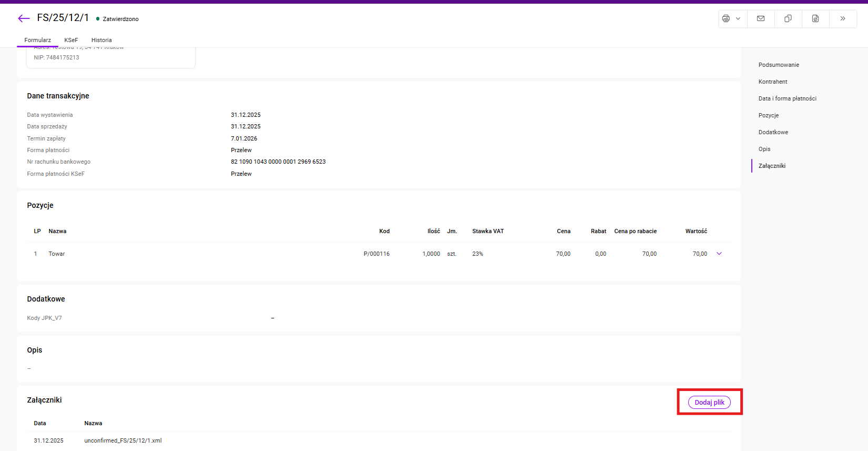Screen dimensions: 868x451
Task: Expand the Towar position row chevron
Action: tap(719, 254)
